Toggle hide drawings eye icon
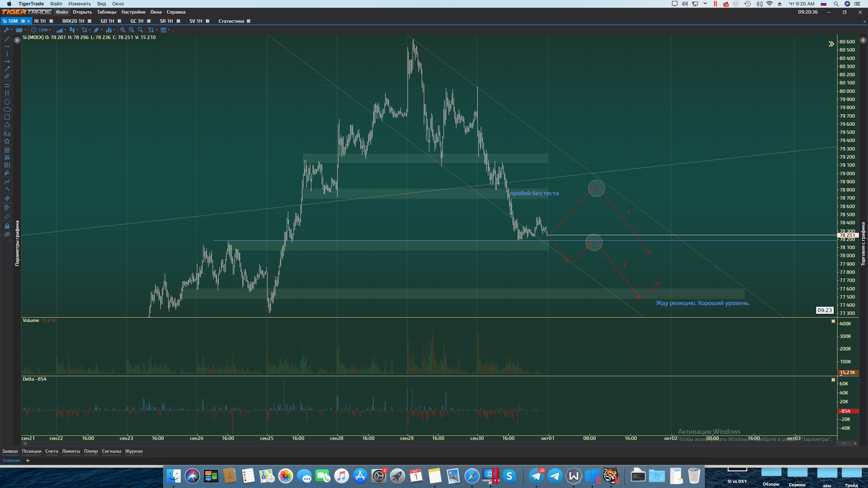 (7, 235)
